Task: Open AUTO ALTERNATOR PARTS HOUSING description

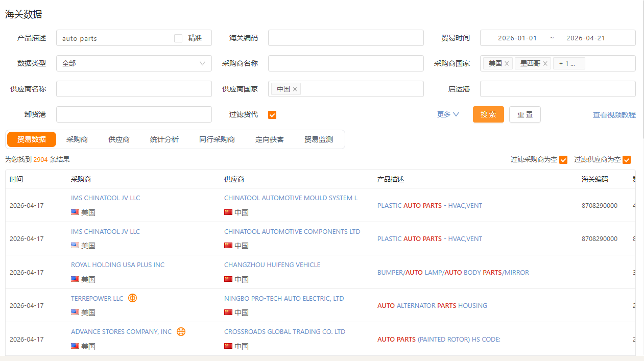Action: click(432, 305)
